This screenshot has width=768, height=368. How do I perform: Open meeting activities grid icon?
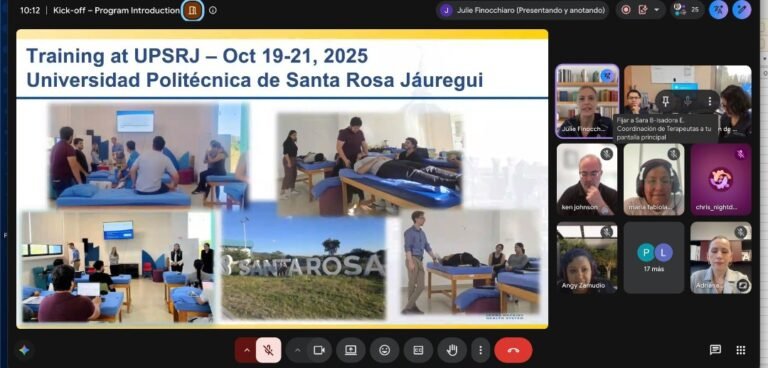click(x=741, y=350)
